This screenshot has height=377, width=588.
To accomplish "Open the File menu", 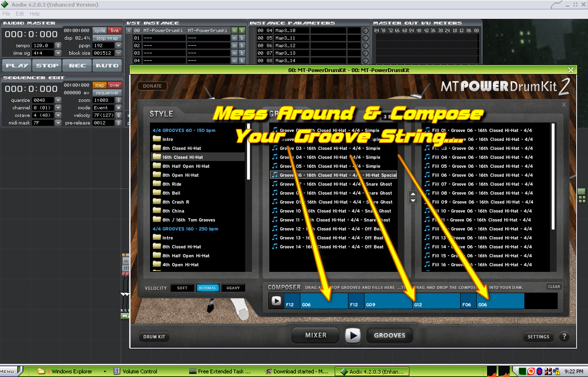I will 6,14.
